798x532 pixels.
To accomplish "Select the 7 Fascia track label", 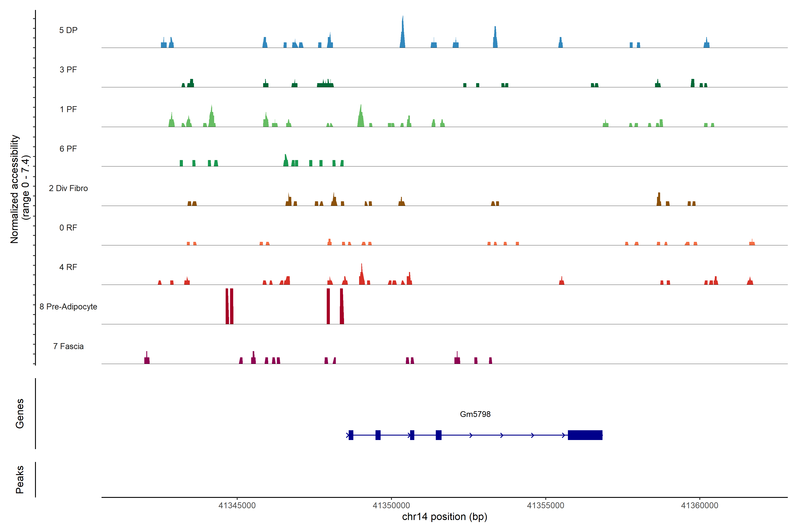I will [x=68, y=346].
